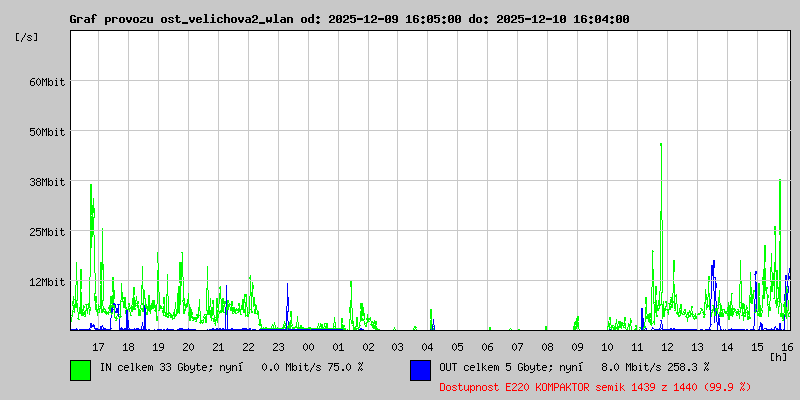Click the 25Mbit y-axis label

[47, 232]
